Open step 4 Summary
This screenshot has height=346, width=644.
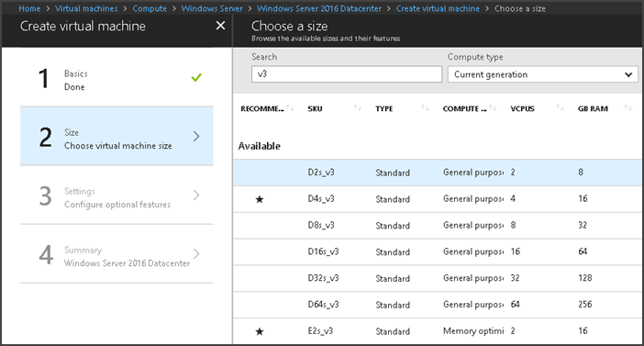pos(117,254)
